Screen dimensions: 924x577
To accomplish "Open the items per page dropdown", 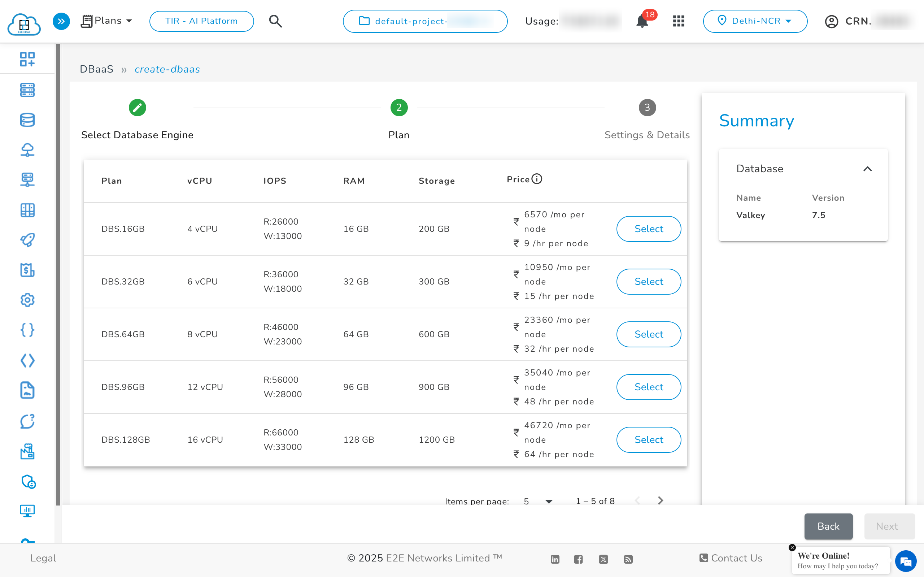I will click(x=538, y=501).
